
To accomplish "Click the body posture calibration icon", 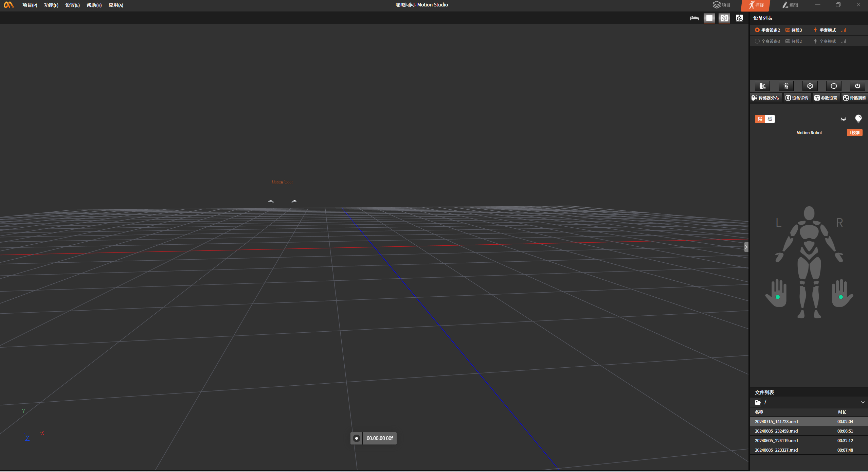I will pyautogui.click(x=786, y=86).
